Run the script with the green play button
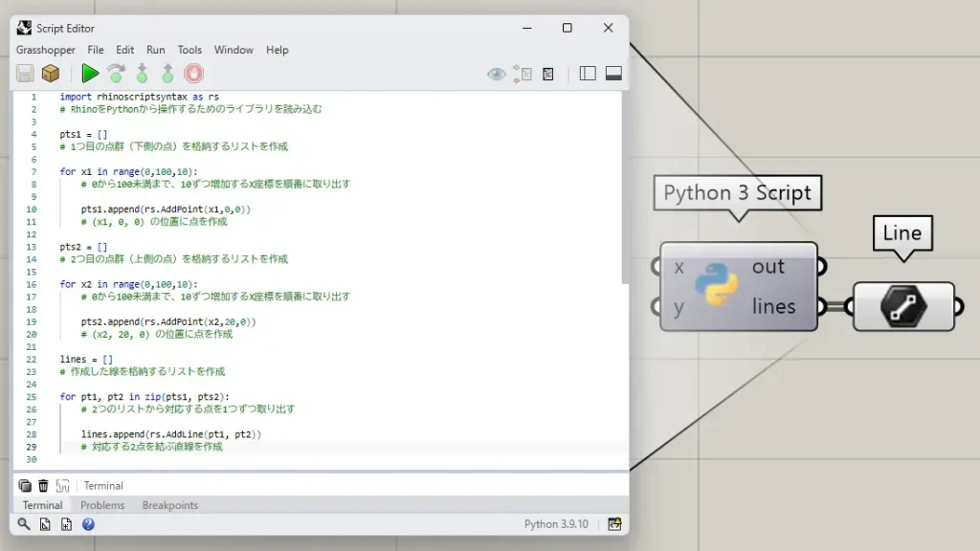 tap(90, 74)
